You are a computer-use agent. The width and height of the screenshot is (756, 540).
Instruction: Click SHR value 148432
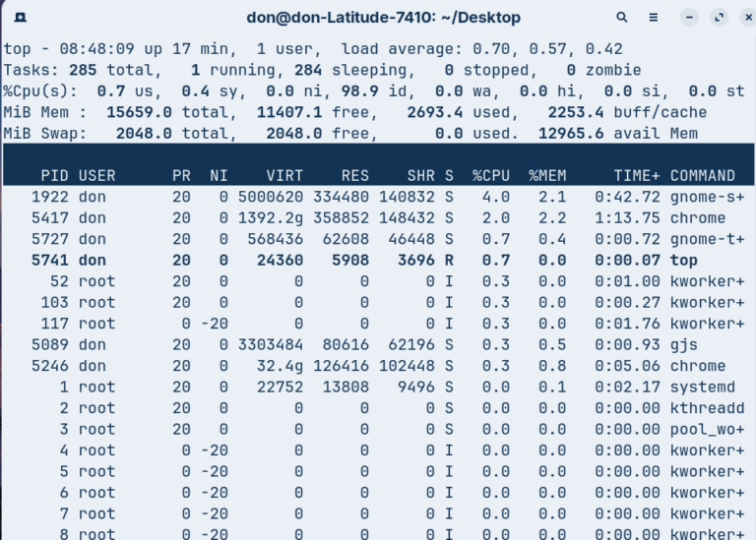coord(407,217)
